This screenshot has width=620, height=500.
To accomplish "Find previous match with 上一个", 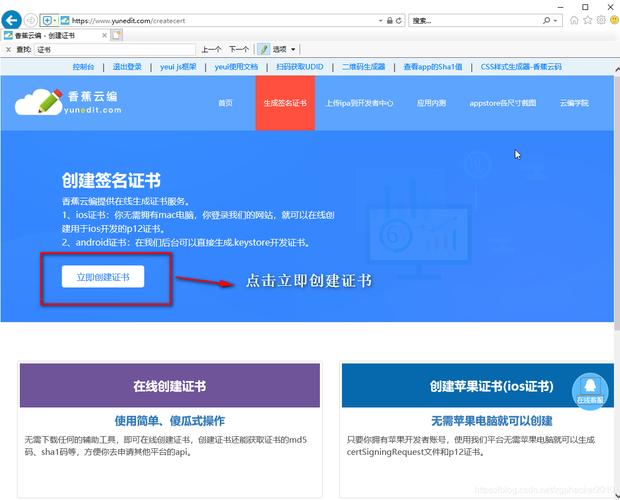I will point(211,49).
